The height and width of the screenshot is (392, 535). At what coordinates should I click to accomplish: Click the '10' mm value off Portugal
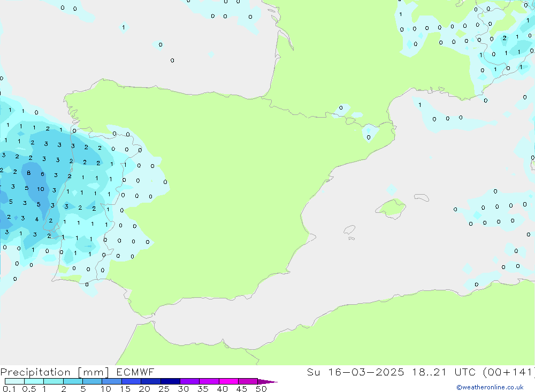41,189
